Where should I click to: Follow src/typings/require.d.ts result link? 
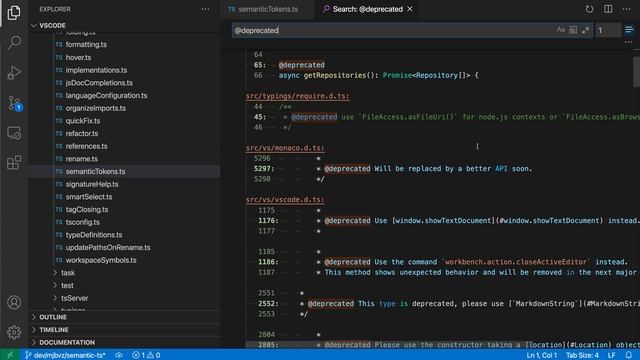pyautogui.click(x=297, y=96)
